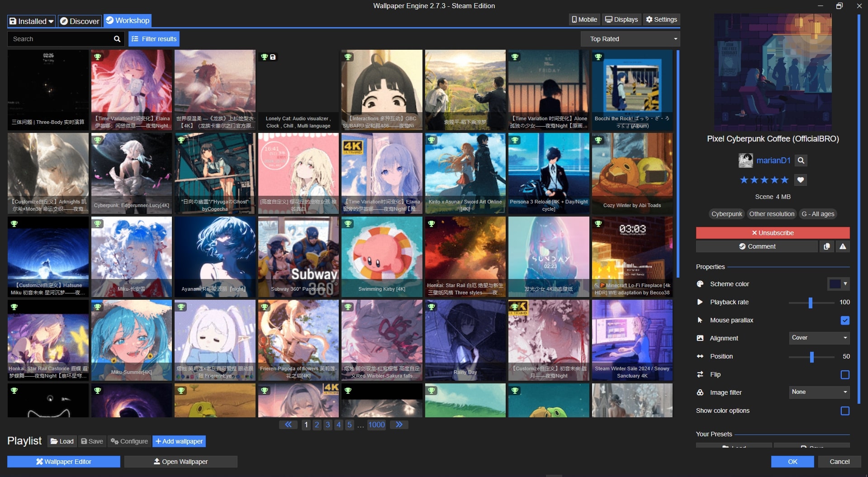This screenshot has height=477, width=868.
Task: Click the Image filter icon
Action: pyautogui.click(x=700, y=392)
